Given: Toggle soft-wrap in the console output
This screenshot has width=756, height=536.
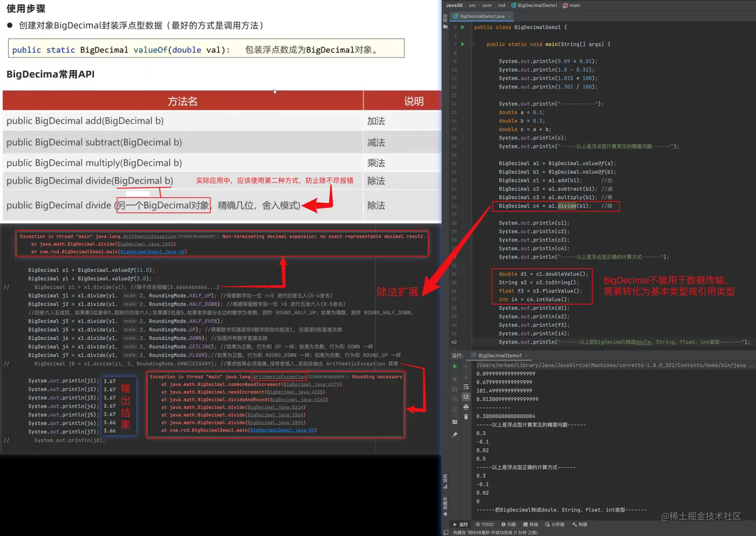Looking at the screenshot, I should 466,387.
